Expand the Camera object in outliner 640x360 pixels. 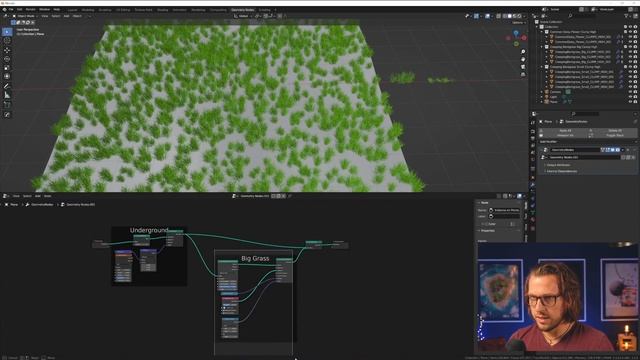click(542, 92)
